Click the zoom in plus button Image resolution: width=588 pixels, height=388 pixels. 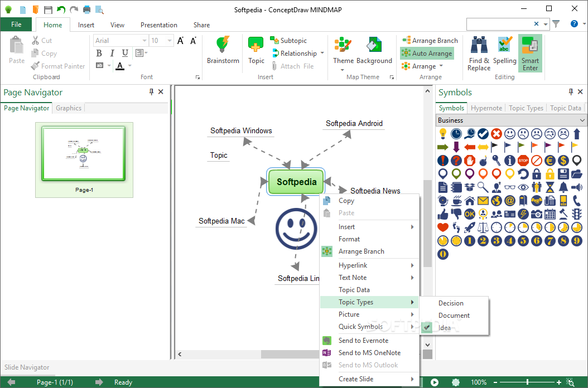tap(559, 382)
